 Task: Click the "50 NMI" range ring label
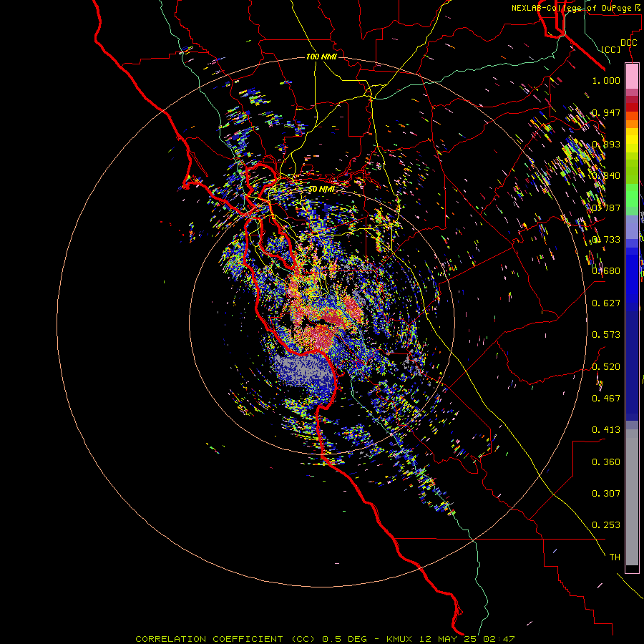pos(321,189)
